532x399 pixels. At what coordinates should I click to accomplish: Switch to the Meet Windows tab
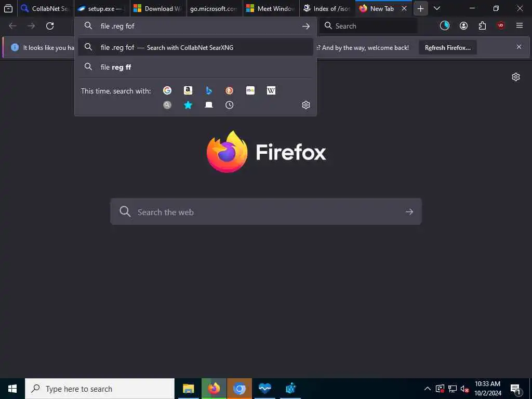[x=271, y=9]
